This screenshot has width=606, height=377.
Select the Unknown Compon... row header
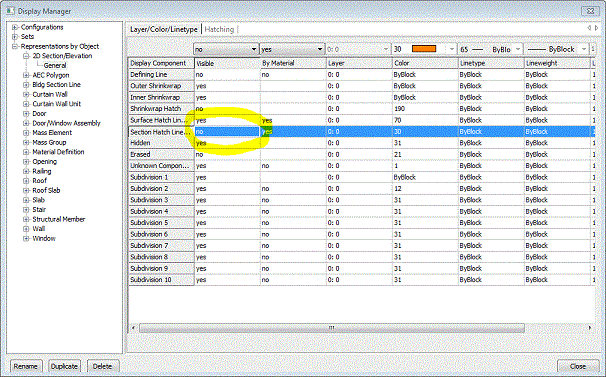click(161, 166)
